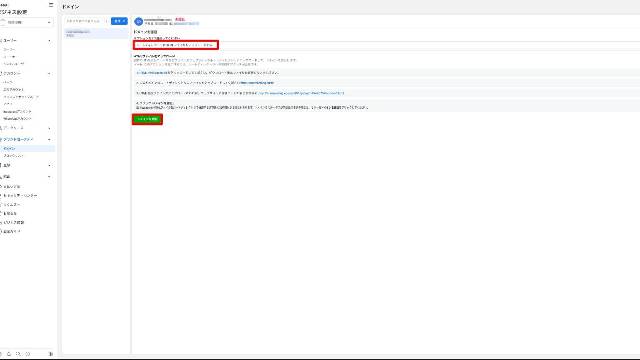Select the listed domain entry
Viewport: 640px width, 360px height.
[96, 33]
